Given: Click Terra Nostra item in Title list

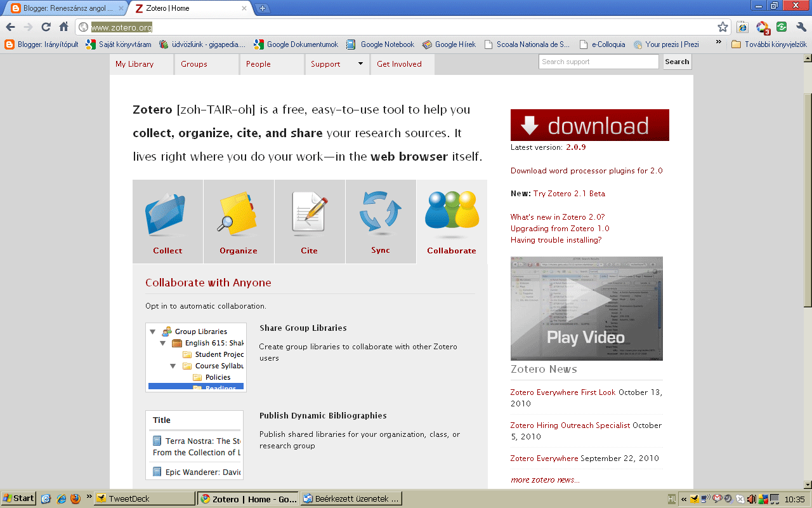Looking at the screenshot, I should pos(197,446).
